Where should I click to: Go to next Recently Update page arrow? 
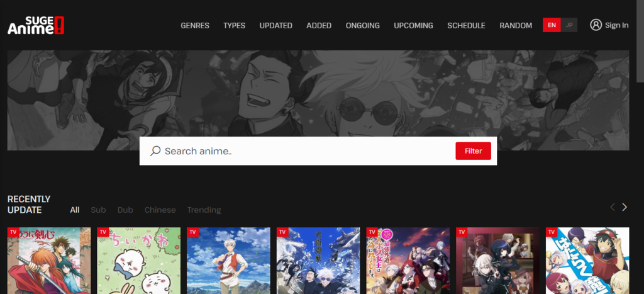click(x=625, y=207)
